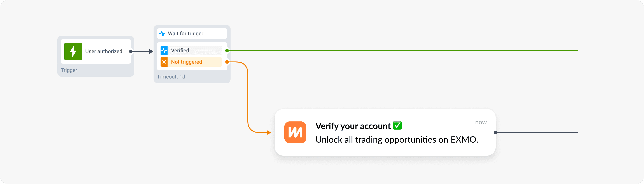The width and height of the screenshot is (644, 184).
Task: Click the output connector dot of User authorized
Action: 131,51
